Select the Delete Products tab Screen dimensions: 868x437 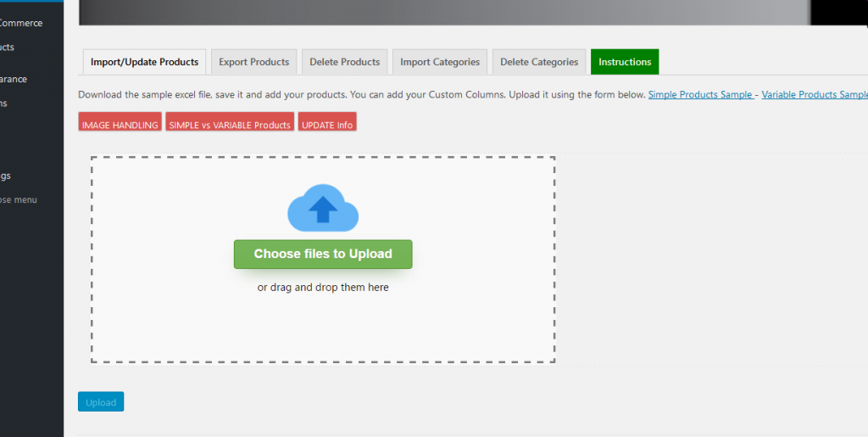click(x=344, y=62)
